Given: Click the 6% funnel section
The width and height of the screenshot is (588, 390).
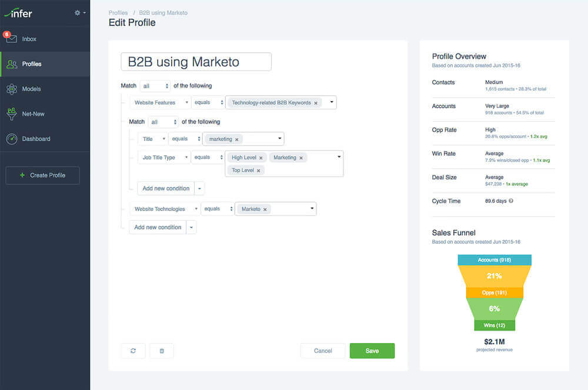Looking at the screenshot, I should 495,309.
